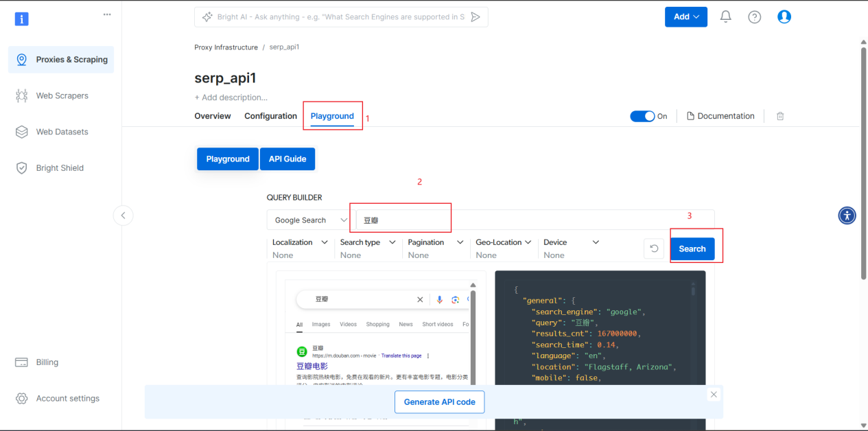Open Web Scrapers menu item

click(61, 95)
